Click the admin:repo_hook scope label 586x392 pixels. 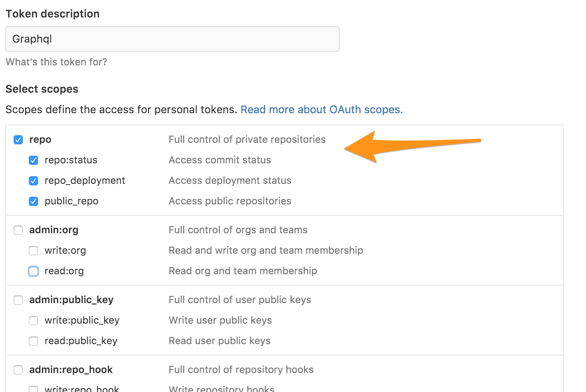[x=71, y=370]
